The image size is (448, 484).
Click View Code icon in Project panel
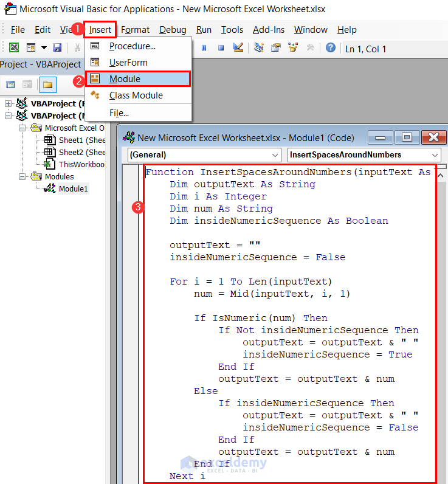(10, 85)
